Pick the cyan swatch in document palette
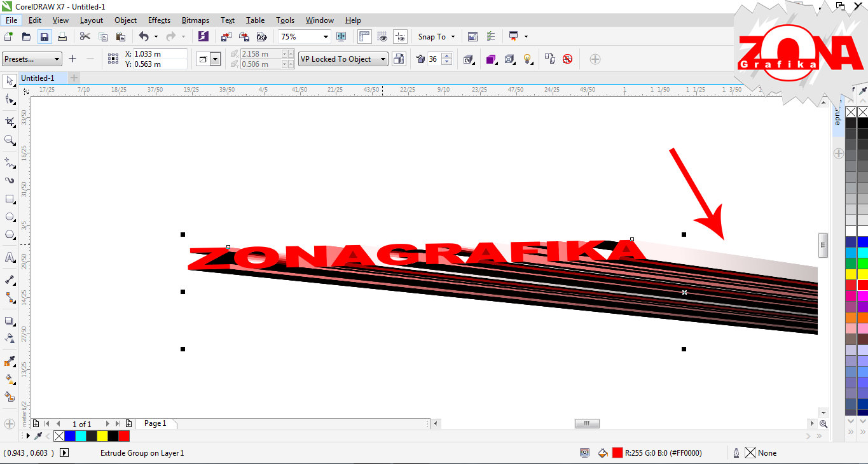 (x=81, y=436)
